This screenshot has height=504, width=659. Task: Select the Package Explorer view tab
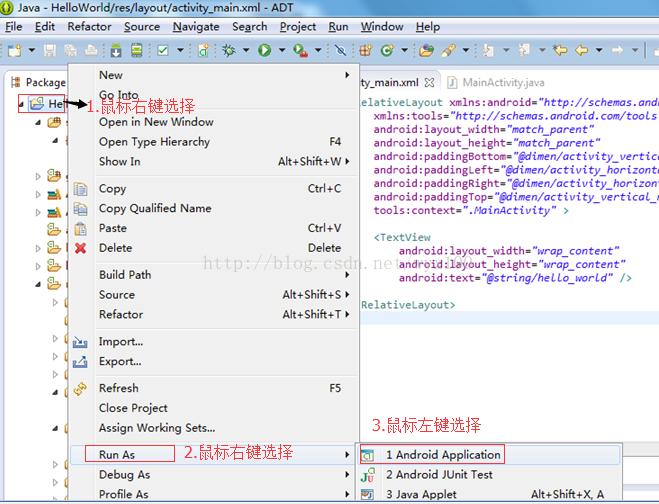pos(38,82)
